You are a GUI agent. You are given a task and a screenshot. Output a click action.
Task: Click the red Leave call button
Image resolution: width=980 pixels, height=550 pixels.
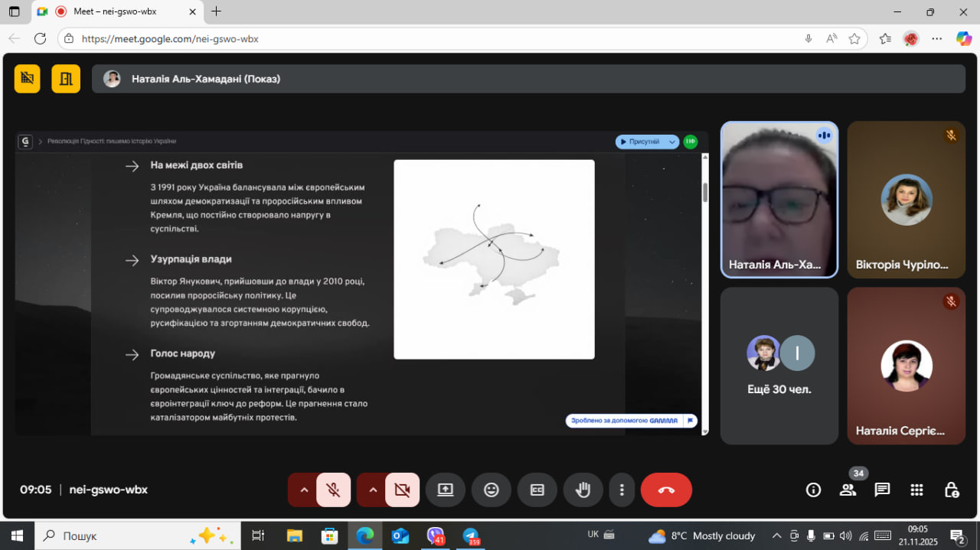click(665, 490)
